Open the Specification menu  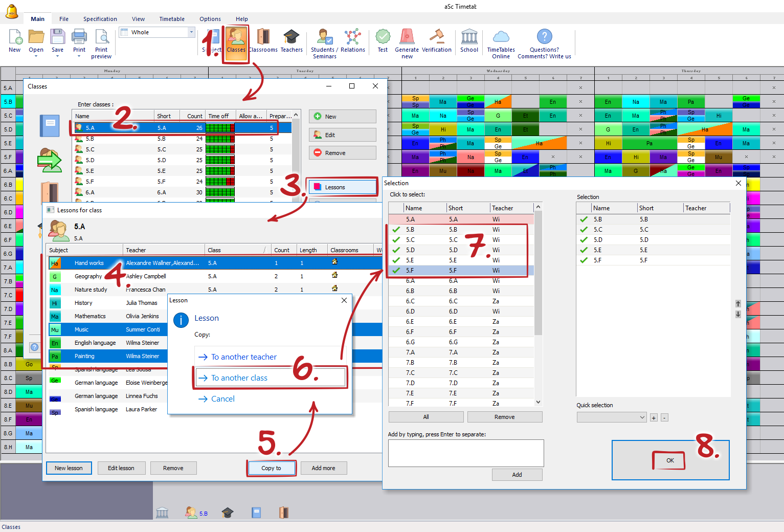tap(100, 19)
